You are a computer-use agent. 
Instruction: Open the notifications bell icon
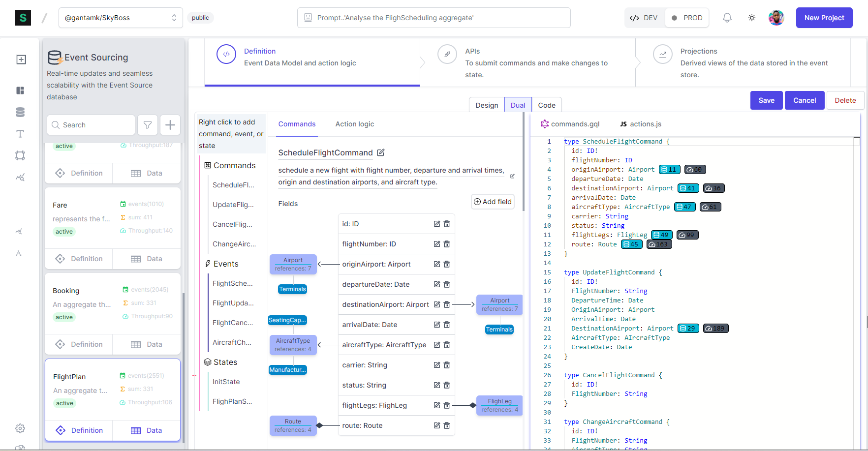click(727, 17)
